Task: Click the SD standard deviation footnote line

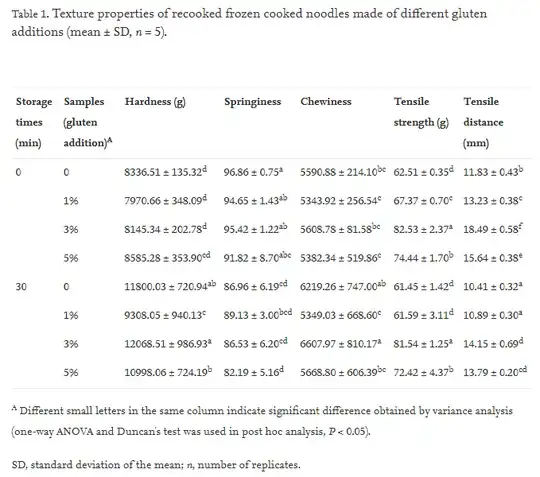Action: tap(156, 465)
